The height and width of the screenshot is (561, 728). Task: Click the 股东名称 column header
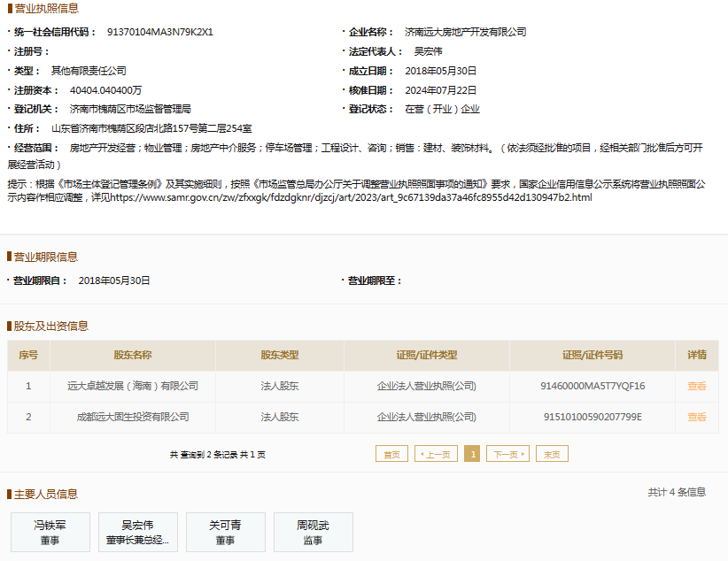pyautogui.click(x=133, y=355)
